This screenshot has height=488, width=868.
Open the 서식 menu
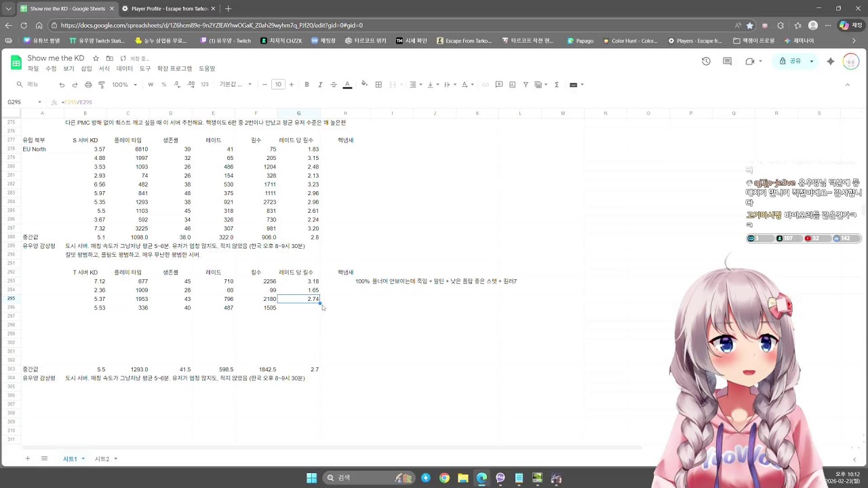click(104, 68)
